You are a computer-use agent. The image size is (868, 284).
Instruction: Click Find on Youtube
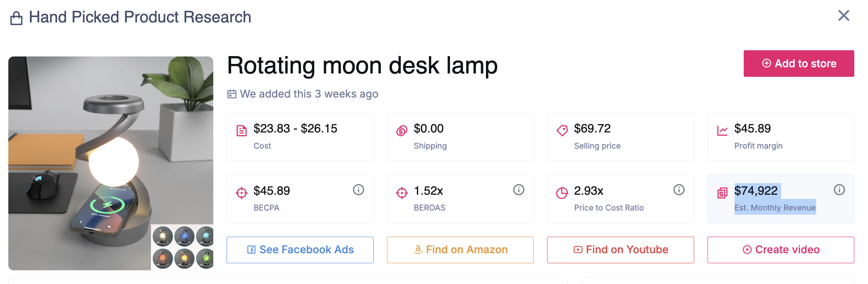tap(620, 250)
